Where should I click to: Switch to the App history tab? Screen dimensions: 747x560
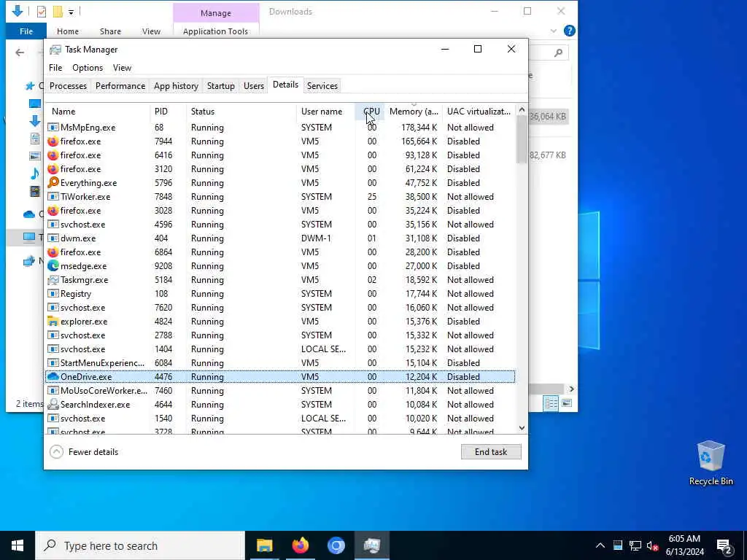pos(176,86)
